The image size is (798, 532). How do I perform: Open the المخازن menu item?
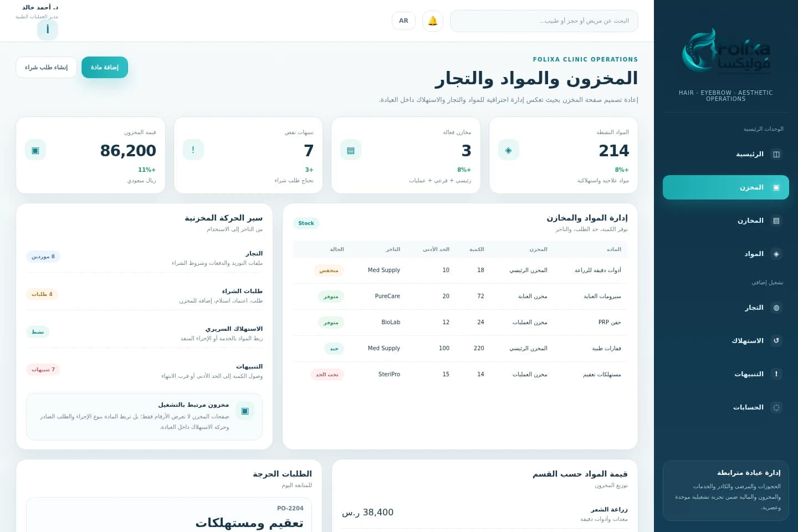[x=726, y=221]
